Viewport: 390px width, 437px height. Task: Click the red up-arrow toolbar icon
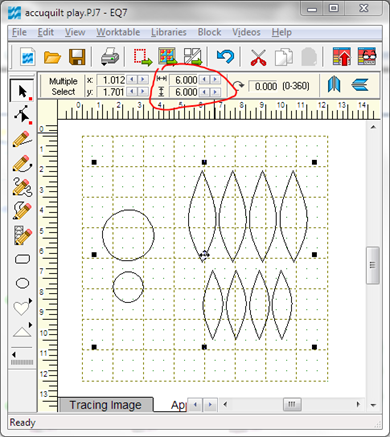click(342, 57)
